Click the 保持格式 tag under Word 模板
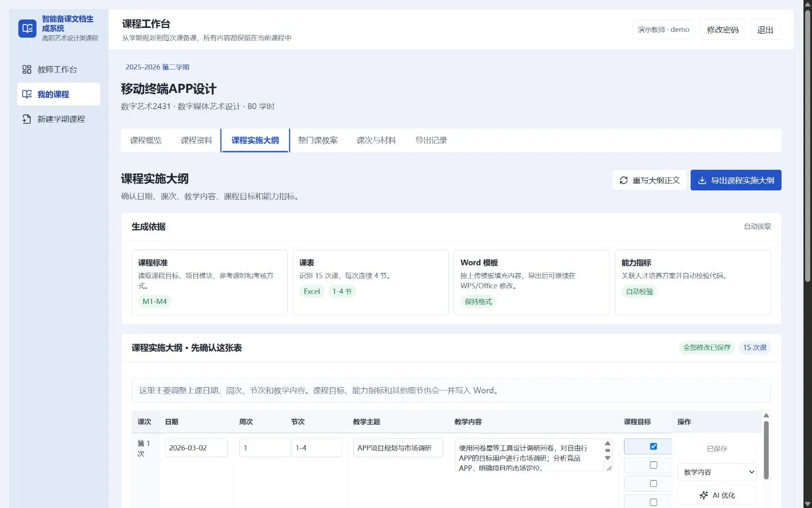The width and height of the screenshot is (812, 508). [x=479, y=302]
